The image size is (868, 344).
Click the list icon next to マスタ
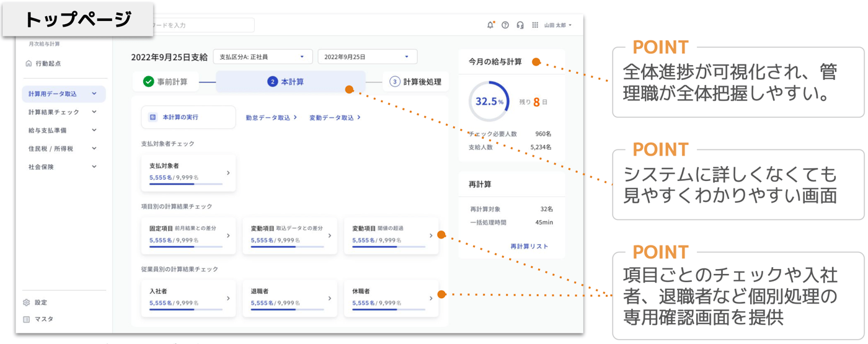point(27,319)
